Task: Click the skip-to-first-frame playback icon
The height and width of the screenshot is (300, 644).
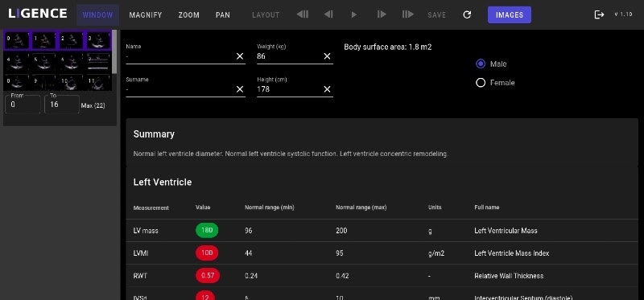Action: tap(303, 14)
